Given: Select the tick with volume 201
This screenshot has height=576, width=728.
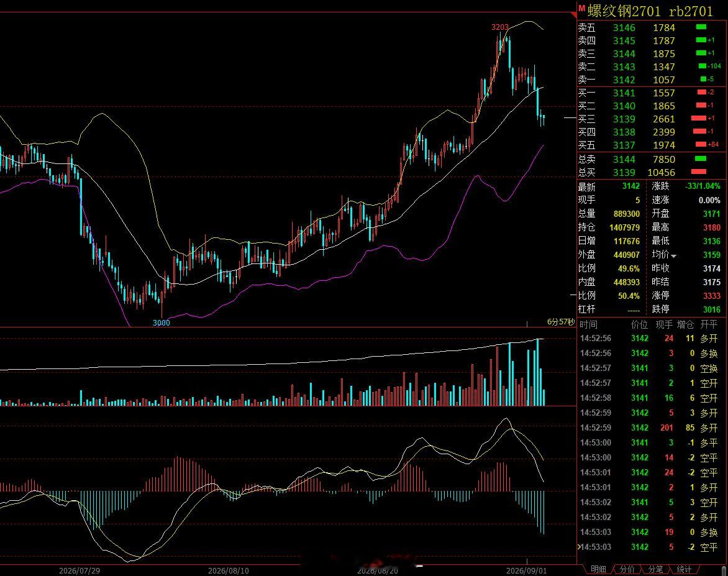Looking at the screenshot, I should [x=649, y=428].
